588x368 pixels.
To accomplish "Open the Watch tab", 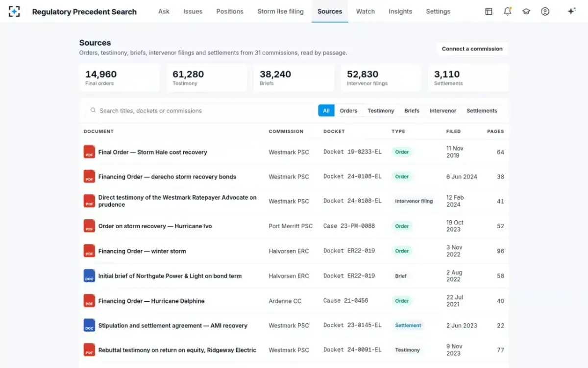I will tap(366, 11).
